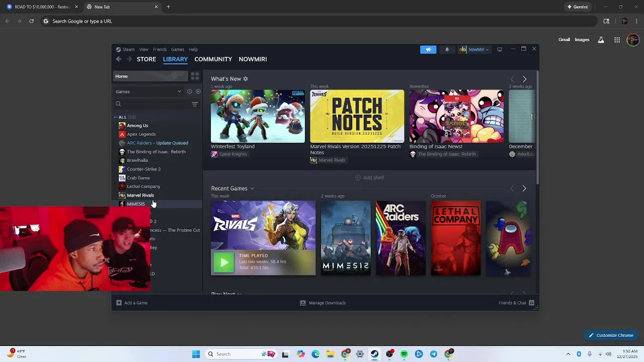
Task: Open Manage Downloads
Action: [323, 303]
